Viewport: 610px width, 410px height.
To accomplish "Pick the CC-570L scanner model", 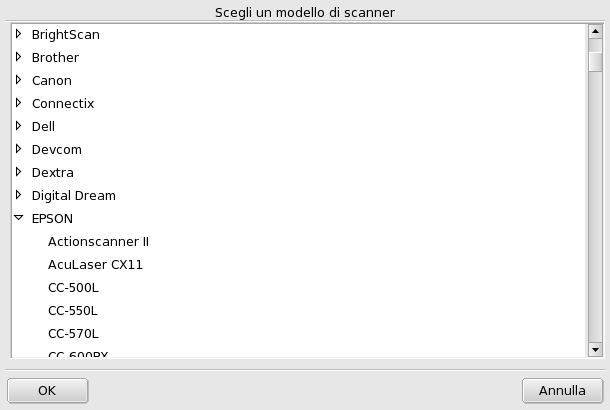I will [73, 333].
